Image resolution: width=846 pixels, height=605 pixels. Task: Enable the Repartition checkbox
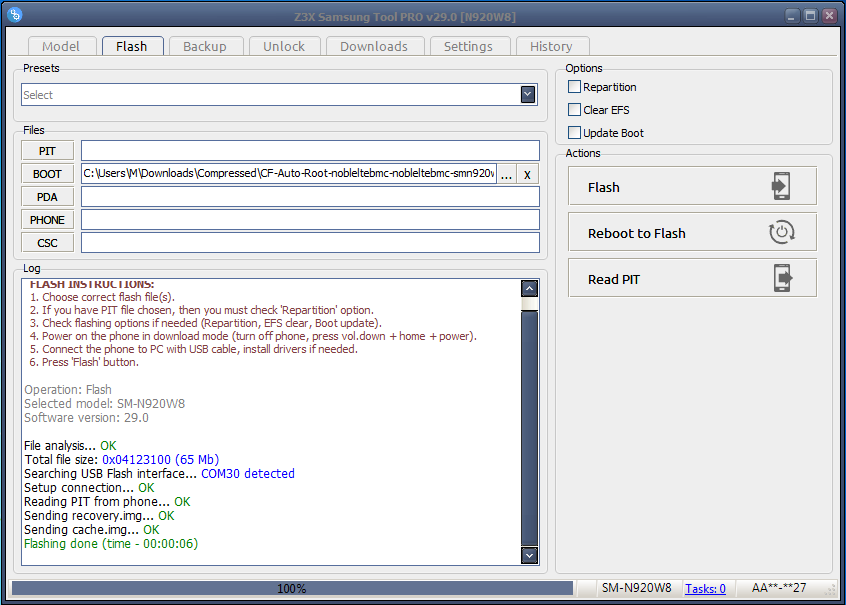click(x=574, y=87)
